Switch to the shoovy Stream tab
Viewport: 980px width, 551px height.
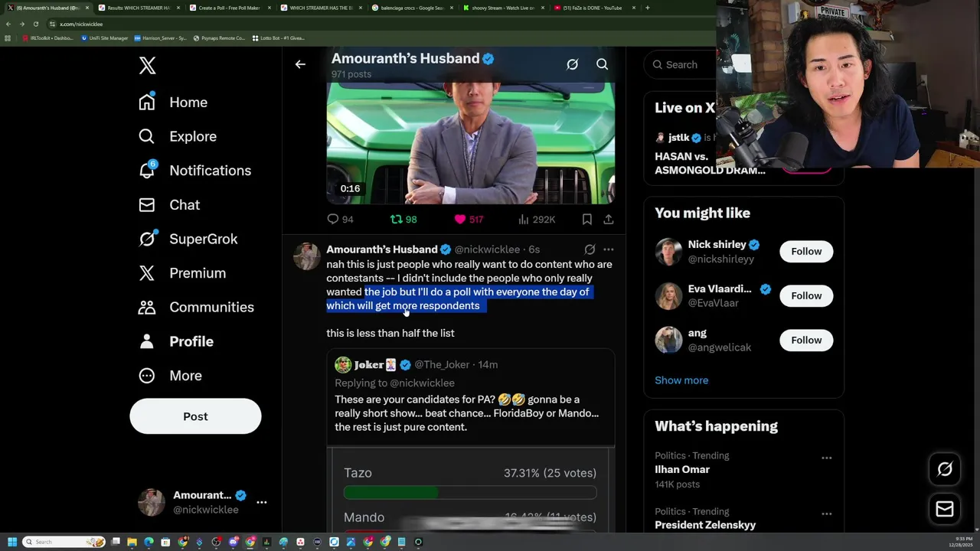[x=502, y=8]
